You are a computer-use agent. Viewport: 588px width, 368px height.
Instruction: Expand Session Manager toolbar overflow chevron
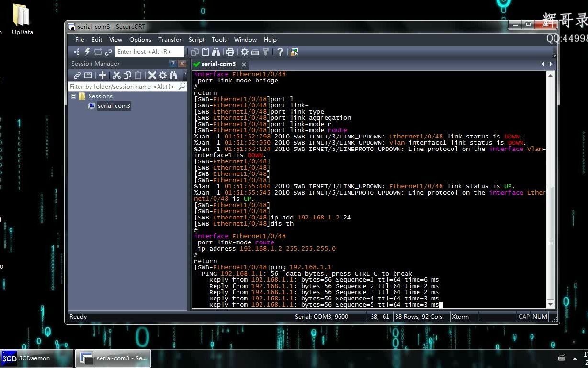[x=185, y=74]
